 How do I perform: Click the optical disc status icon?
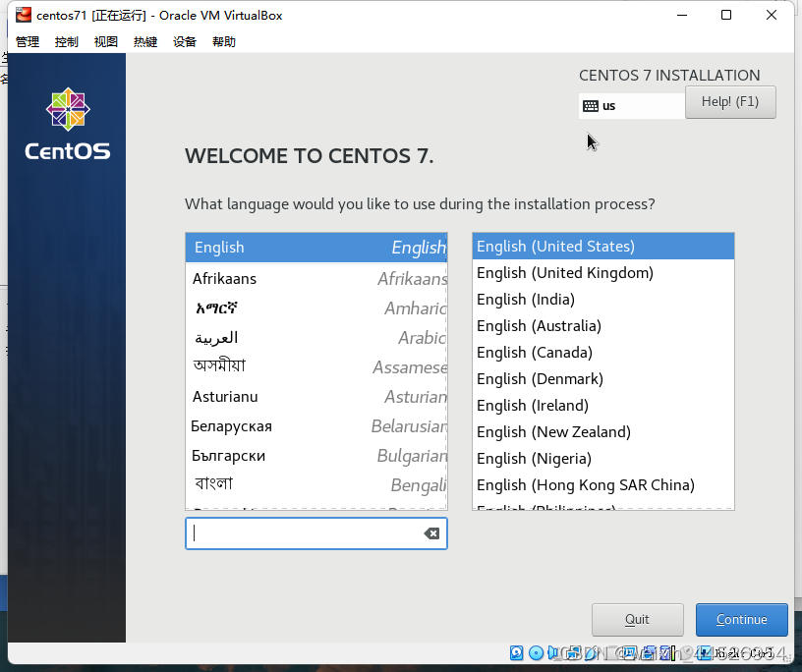(x=535, y=652)
